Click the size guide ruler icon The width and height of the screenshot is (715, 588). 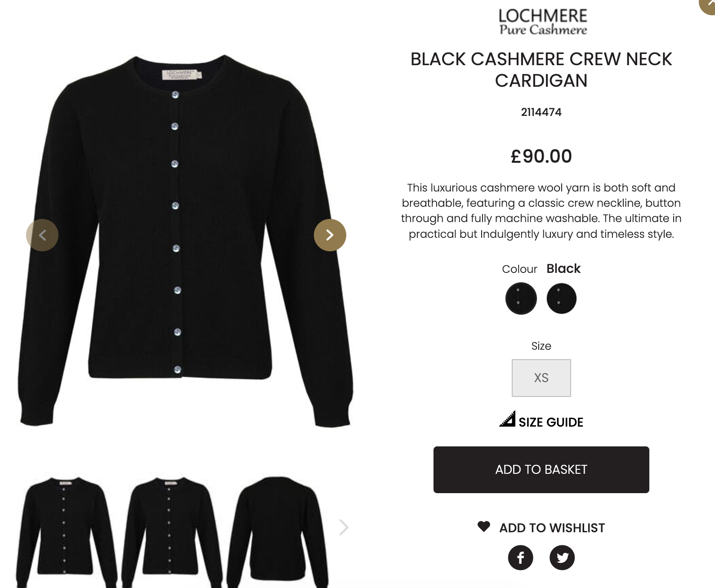(507, 419)
